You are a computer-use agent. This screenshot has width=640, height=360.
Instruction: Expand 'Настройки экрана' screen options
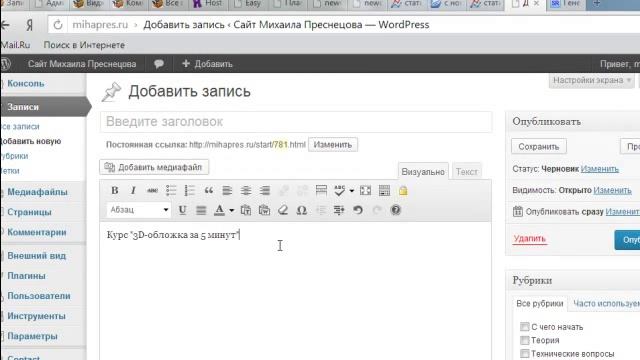click(x=591, y=80)
